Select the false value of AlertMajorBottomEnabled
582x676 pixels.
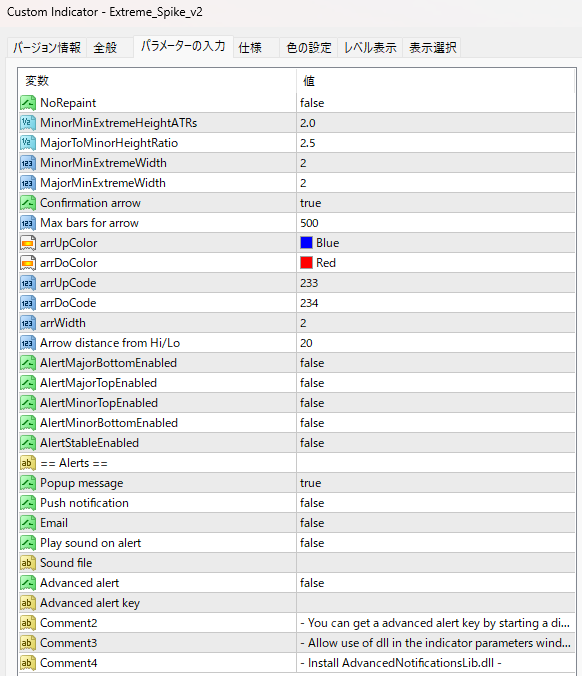pos(435,363)
